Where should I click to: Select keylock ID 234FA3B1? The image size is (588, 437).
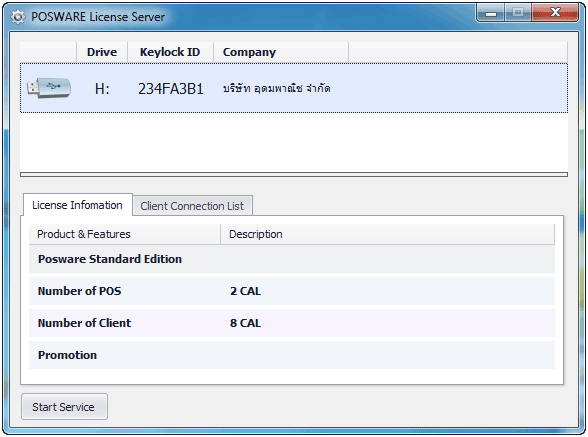[171, 89]
